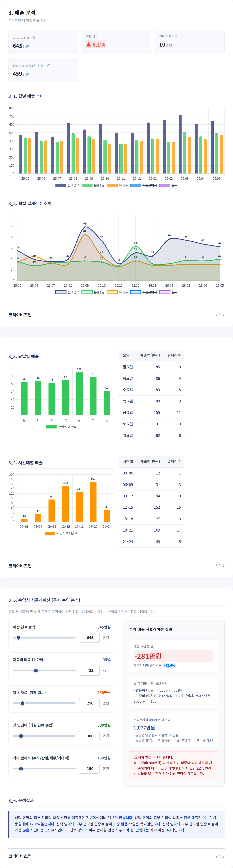Screen dimensions: 233x868
Task: Toggle 선택영역 legend in the 월별 매출 추이 chart
Action: pyautogui.click(x=67, y=185)
